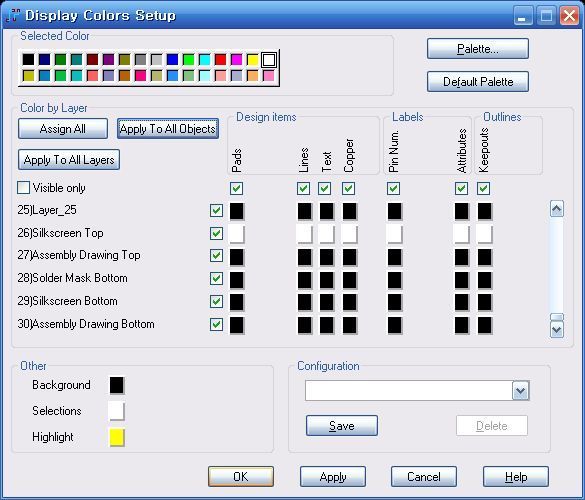Click Silkscreen Top Pin Num. color cell
Image resolution: width=585 pixels, height=500 pixels.
tap(395, 234)
